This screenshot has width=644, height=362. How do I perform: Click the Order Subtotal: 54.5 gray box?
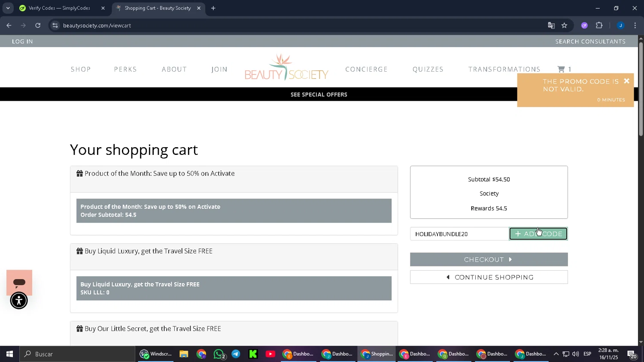coord(234,211)
